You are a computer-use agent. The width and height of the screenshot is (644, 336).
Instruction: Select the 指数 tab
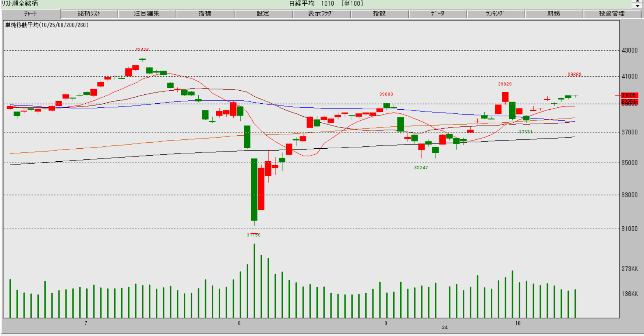coord(379,14)
